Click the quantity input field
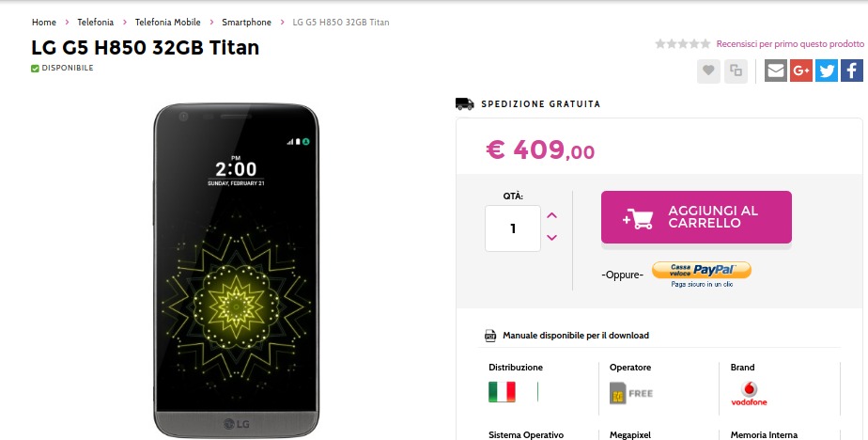 click(513, 228)
